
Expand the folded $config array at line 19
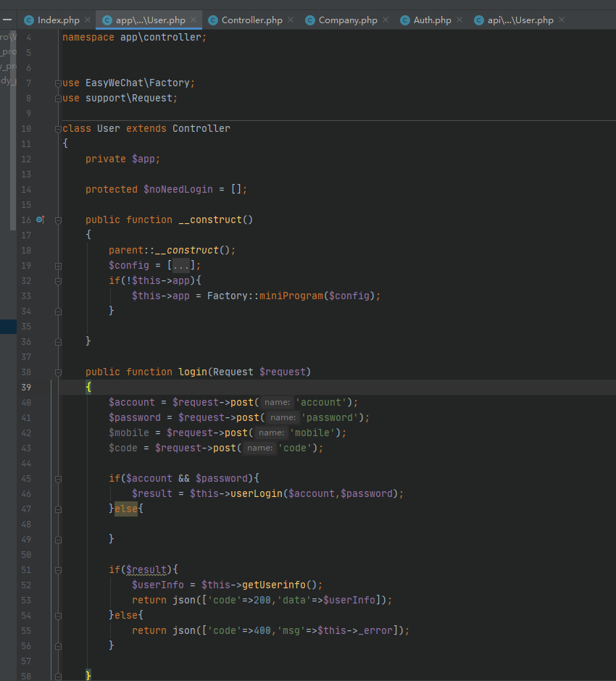(x=58, y=266)
